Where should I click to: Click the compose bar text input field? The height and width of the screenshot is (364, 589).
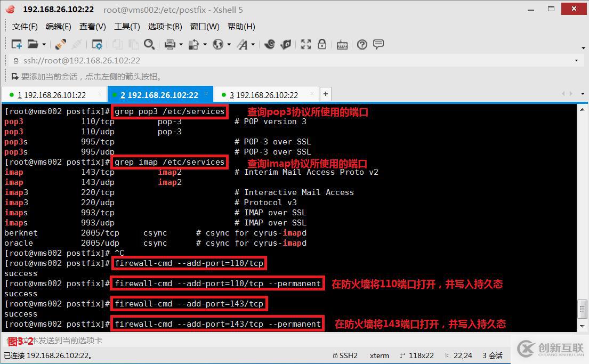click(x=255, y=341)
